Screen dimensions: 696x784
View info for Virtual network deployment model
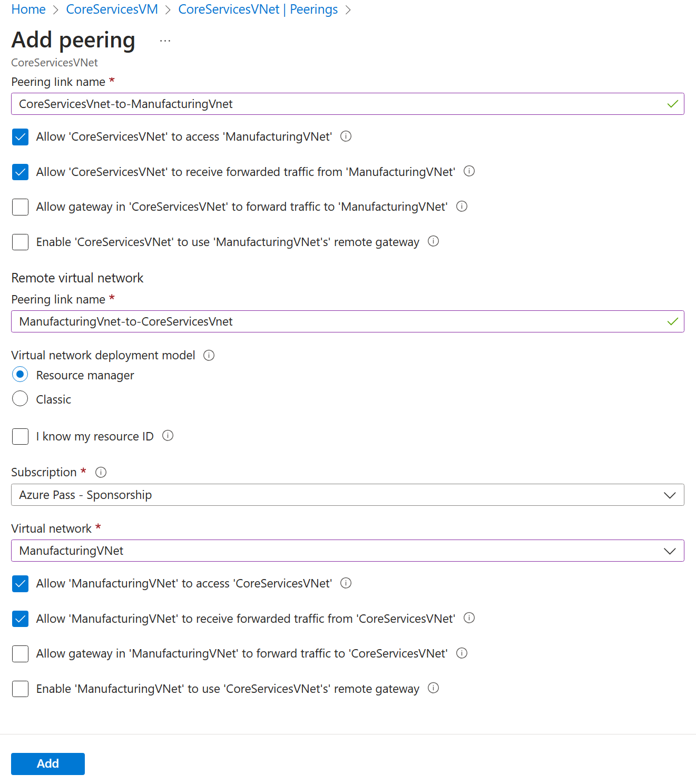point(209,355)
